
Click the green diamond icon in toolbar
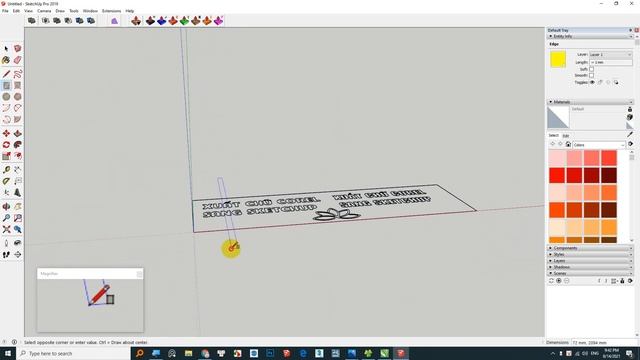pyautogui.click(x=184, y=21)
